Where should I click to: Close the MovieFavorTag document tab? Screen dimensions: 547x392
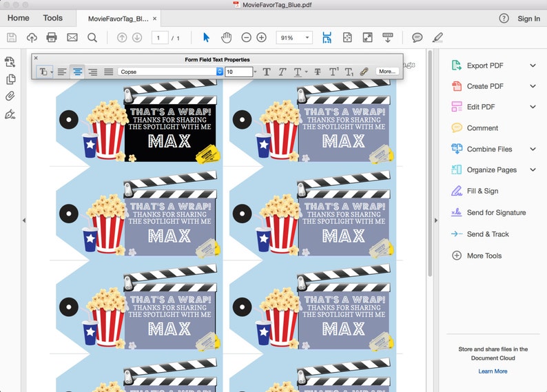pos(154,19)
